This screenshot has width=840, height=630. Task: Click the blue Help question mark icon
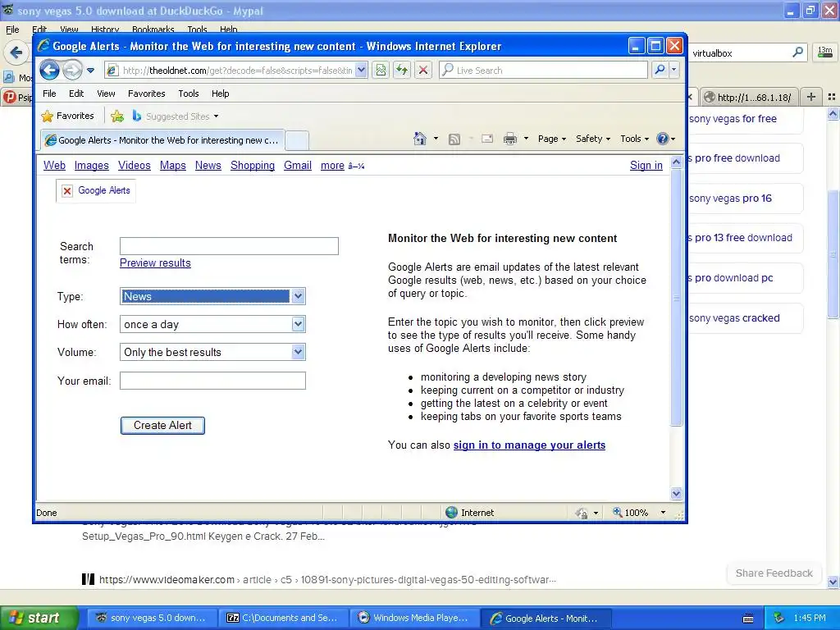click(x=663, y=139)
